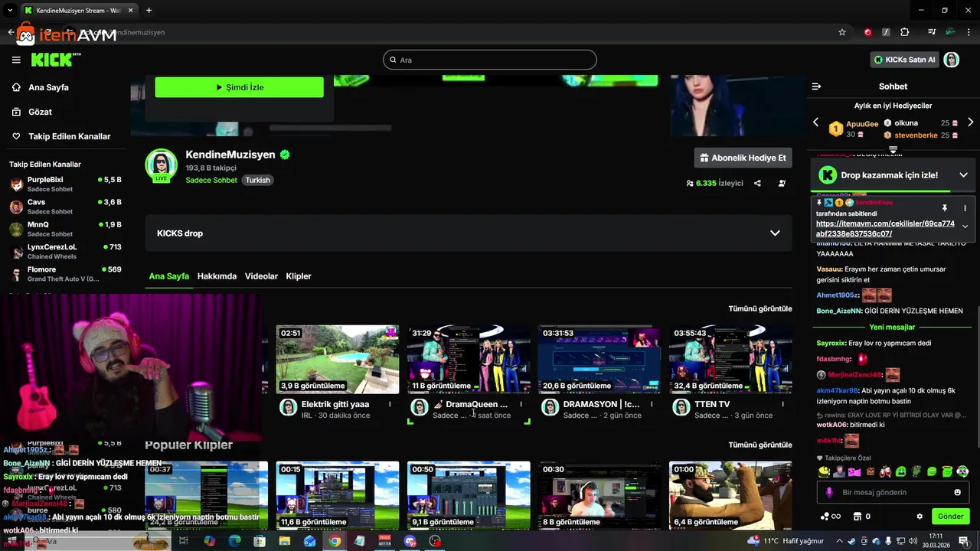Screen dimensions: 980x551
Task: Open the user profile avatar menu
Action: pyautogui.click(x=951, y=60)
